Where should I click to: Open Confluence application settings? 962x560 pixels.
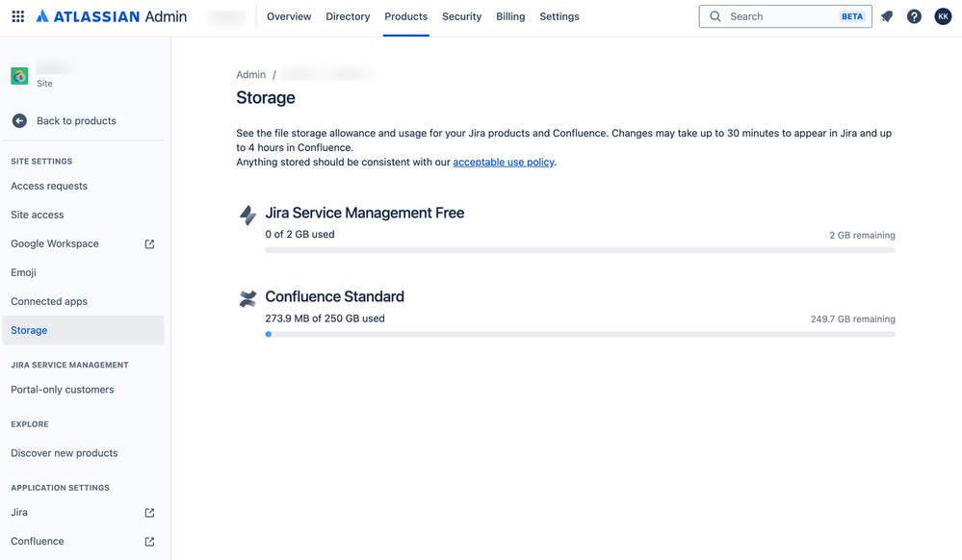[83, 541]
